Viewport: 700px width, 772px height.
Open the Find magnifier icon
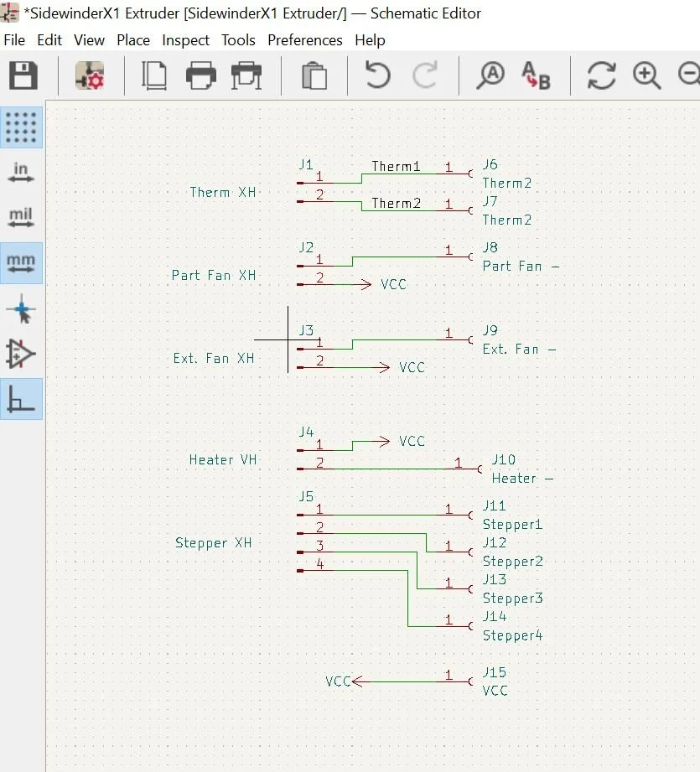[x=490, y=75]
